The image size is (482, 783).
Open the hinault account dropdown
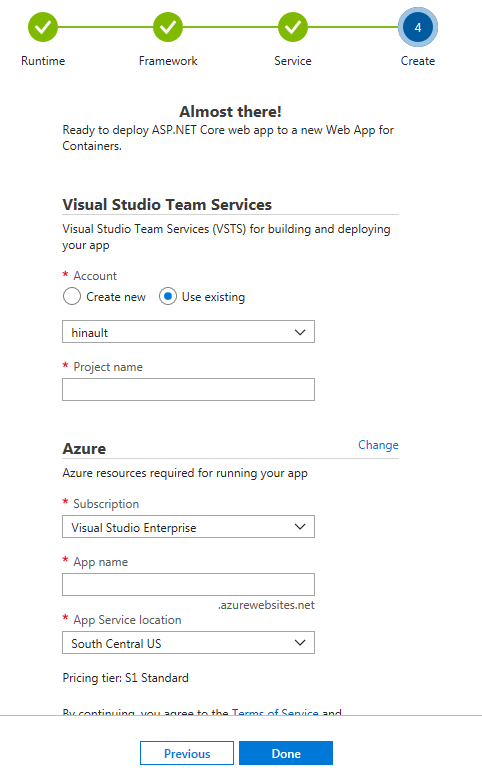click(x=188, y=332)
